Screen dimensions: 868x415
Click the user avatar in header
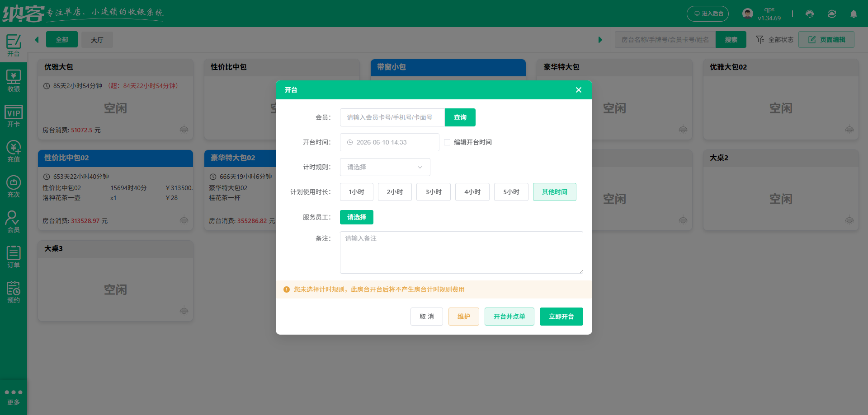click(748, 14)
